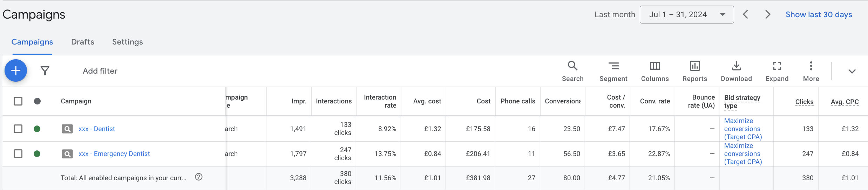Open the Segment options

(x=613, y=71)
